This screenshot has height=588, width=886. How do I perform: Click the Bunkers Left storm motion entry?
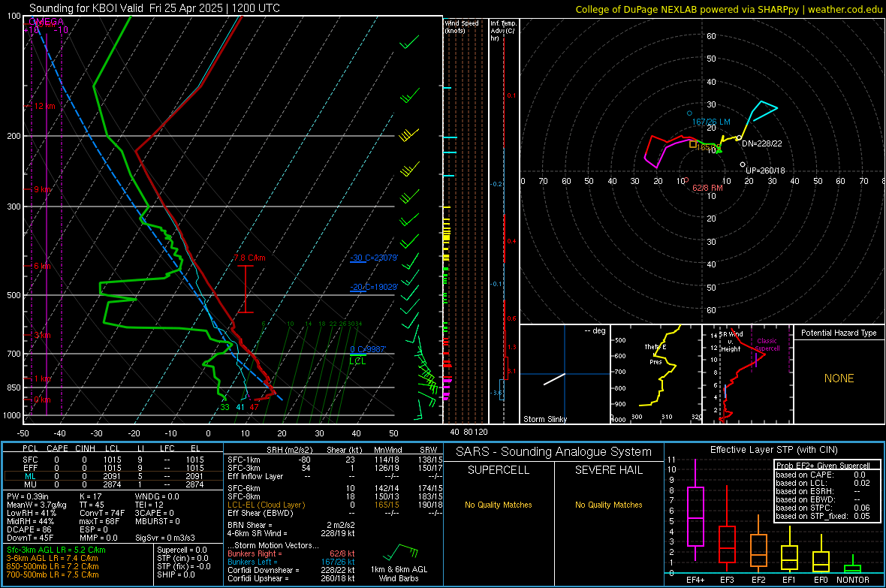click(291, 562)
